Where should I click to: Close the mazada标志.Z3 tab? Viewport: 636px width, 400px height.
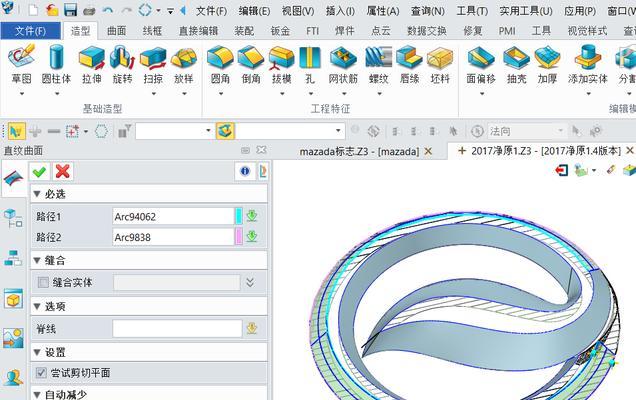click(x=428, y=152)
